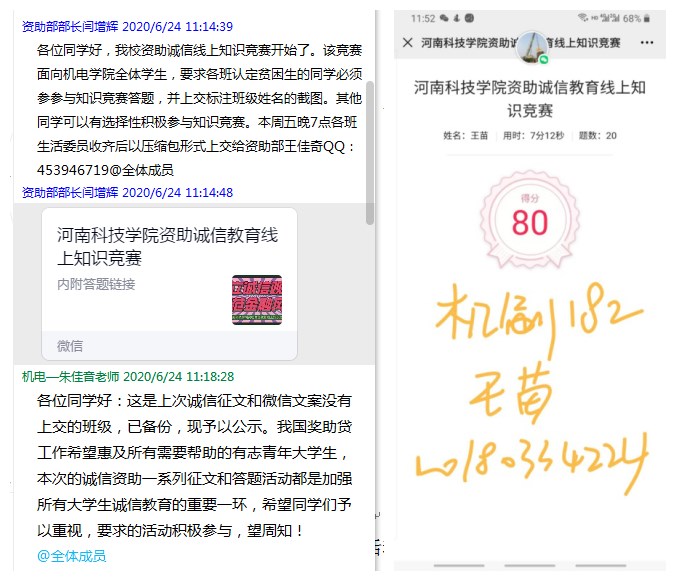Click the 内附答题链接 card description
Viewport: 676px width, 581px height.
pyautogui.click(x=96, y=284)
